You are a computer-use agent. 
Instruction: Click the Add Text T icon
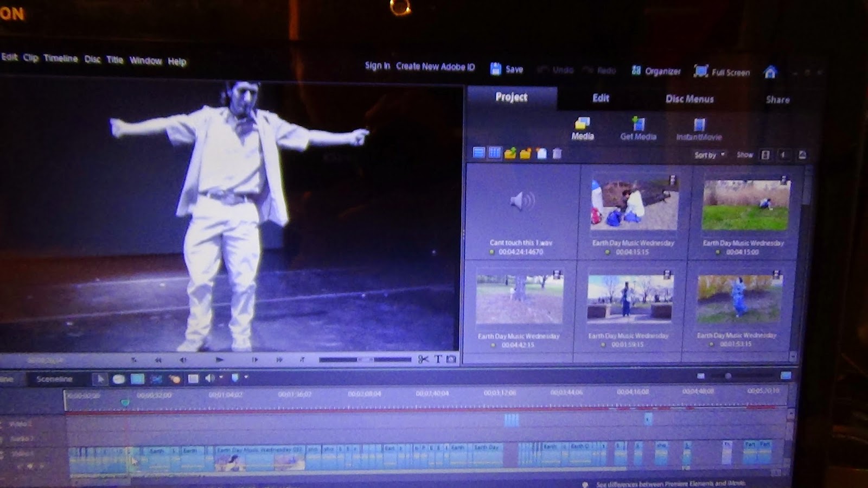tap(438, 359)
